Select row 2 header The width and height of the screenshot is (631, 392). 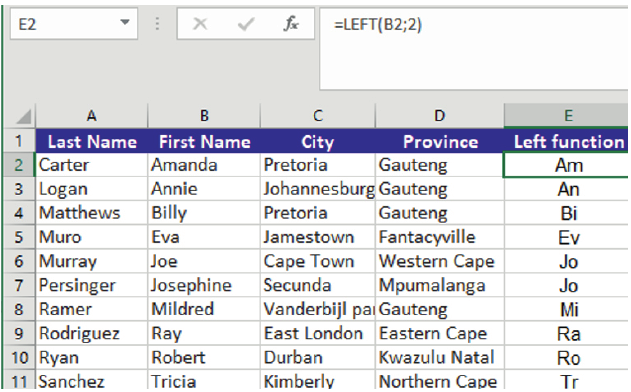(19, 165)
